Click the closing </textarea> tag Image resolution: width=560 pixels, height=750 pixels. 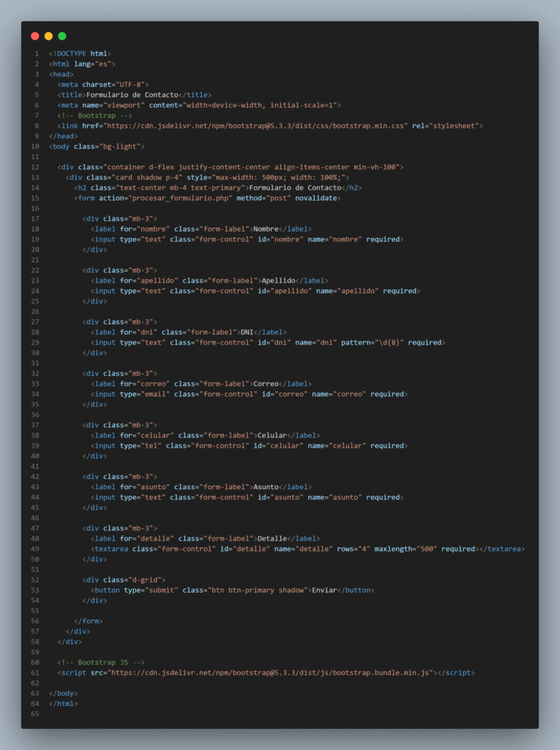point(501,549)
